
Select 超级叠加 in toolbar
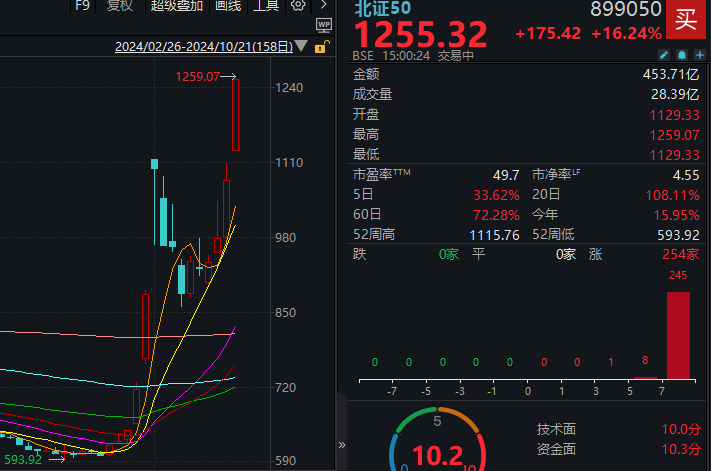(x=176, y=5)
